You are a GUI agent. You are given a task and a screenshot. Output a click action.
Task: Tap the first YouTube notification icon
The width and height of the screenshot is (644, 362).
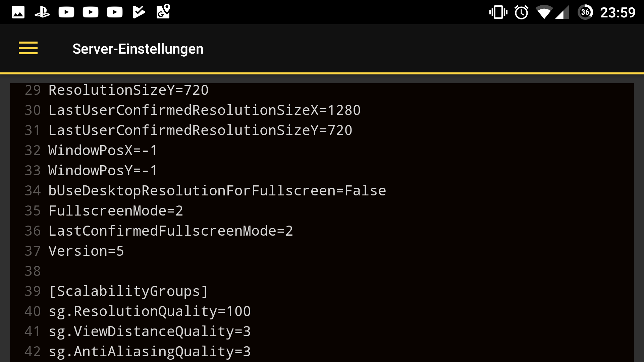pos(66,12)
